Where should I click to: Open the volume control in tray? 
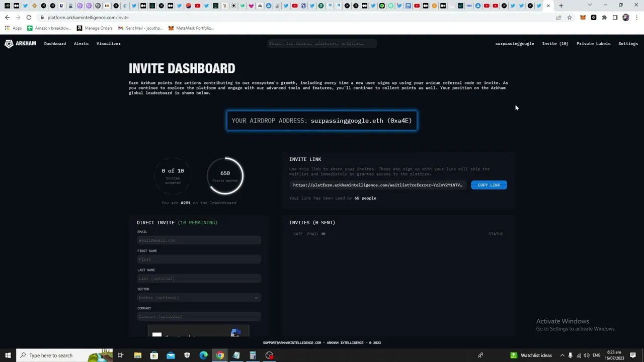(x=587, y=355)
